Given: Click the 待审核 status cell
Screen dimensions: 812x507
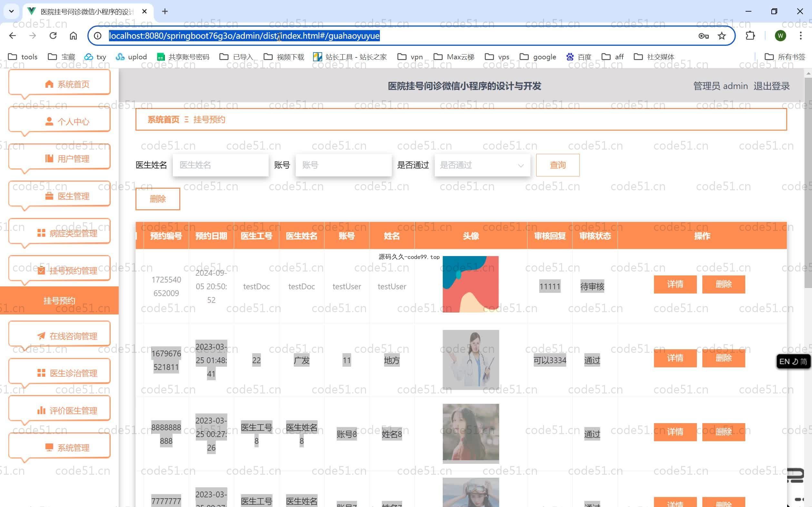Looking at the screenshot, I should point(592,287).
